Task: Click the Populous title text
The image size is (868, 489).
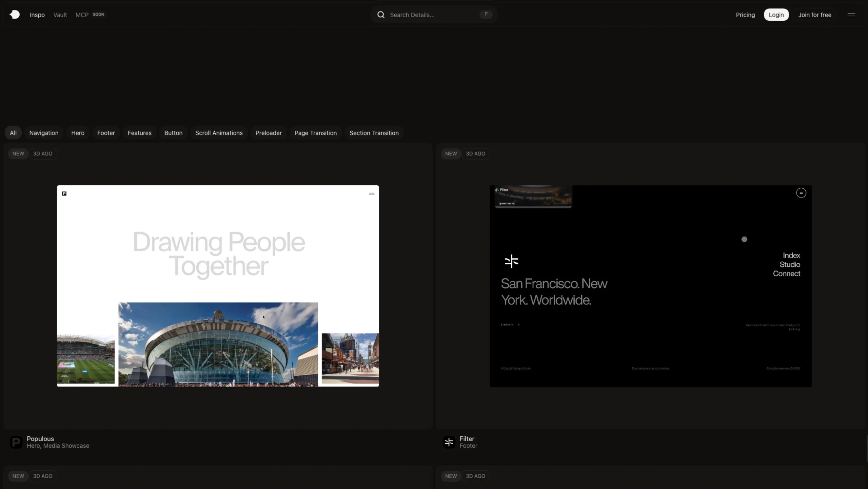Action: pos(40,439)
